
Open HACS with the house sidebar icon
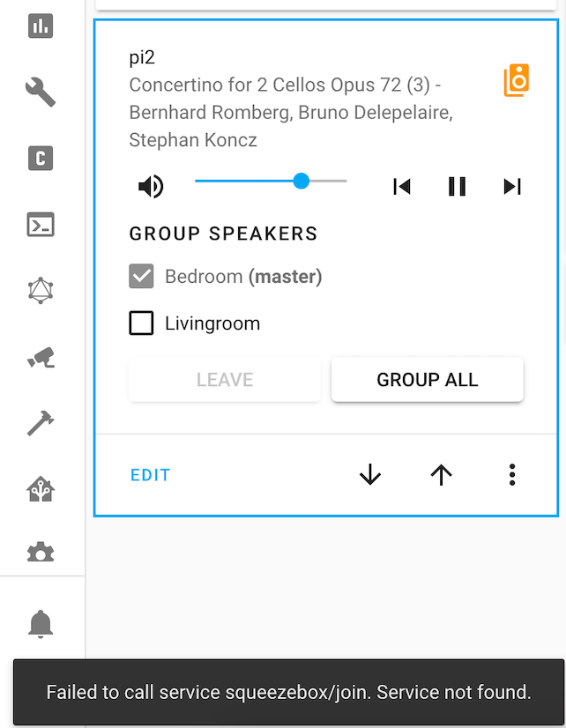40,487
